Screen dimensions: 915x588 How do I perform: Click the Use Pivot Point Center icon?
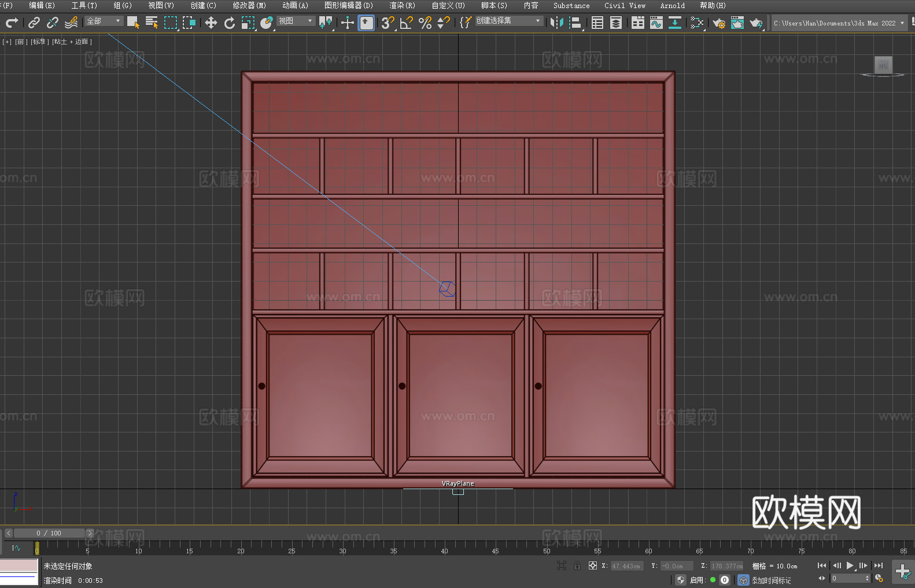pos(326,23)
